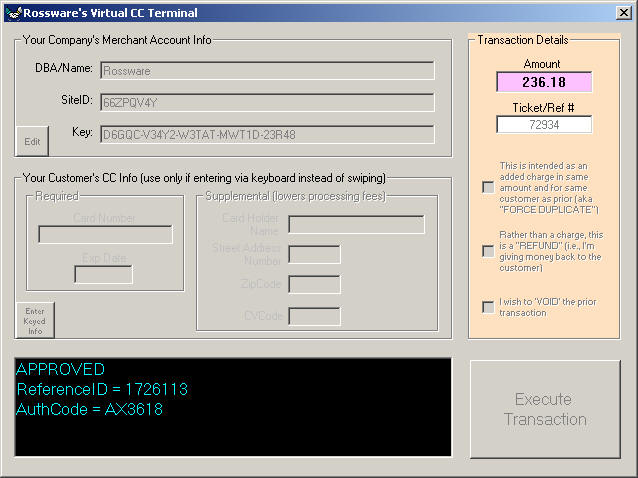Click the pink Amount field
The width and height of the screenshot is (638, 478).
pyautogui.click(x=544, y=82)
